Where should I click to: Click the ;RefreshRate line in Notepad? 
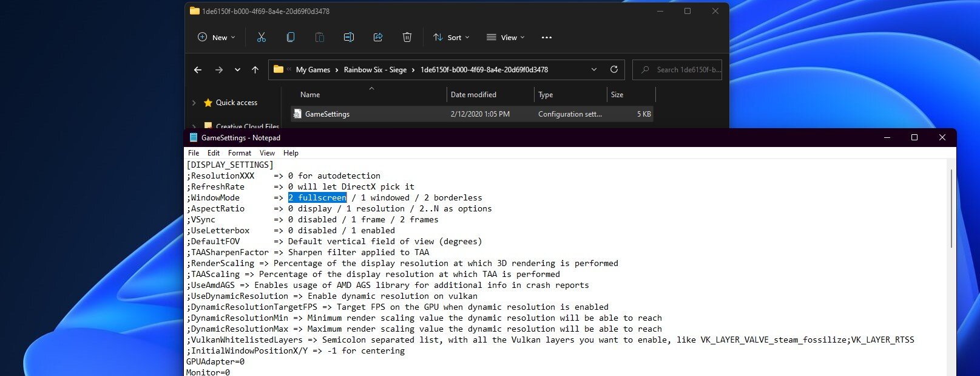pos(300,186)
